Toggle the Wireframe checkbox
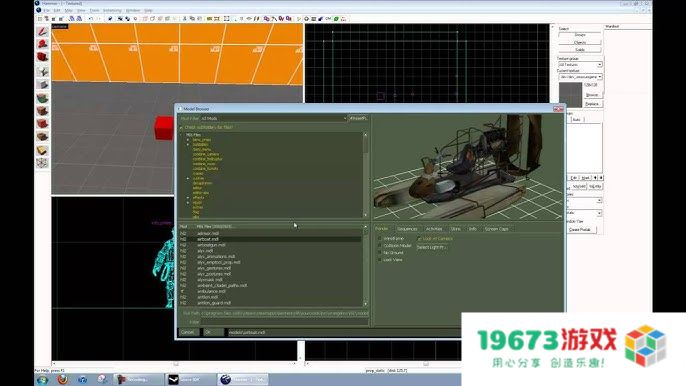The image size is (686, 386). (x=379, y=239)
